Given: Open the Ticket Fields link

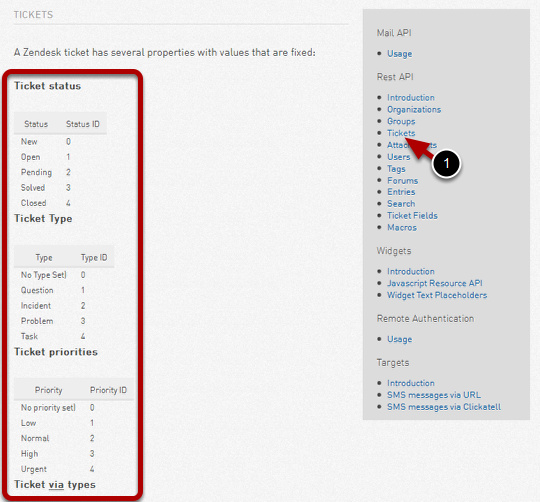Looking at the screenshot, I should (x=412, y=216).
